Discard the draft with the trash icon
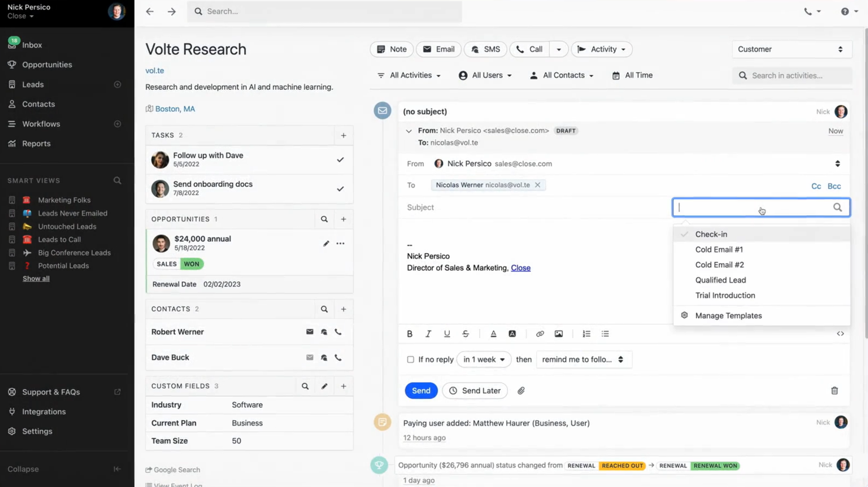The image size is (868, 487). pyautogui.click(x=835, y=390)
